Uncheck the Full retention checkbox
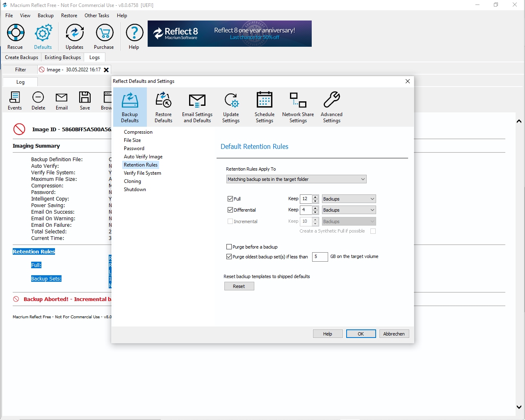The image size is (525, 420). coord(230,199)
